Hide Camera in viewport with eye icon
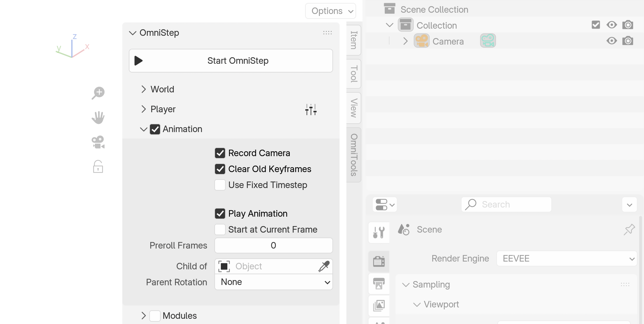Screen dimensions: 644x324 (611, 41)
